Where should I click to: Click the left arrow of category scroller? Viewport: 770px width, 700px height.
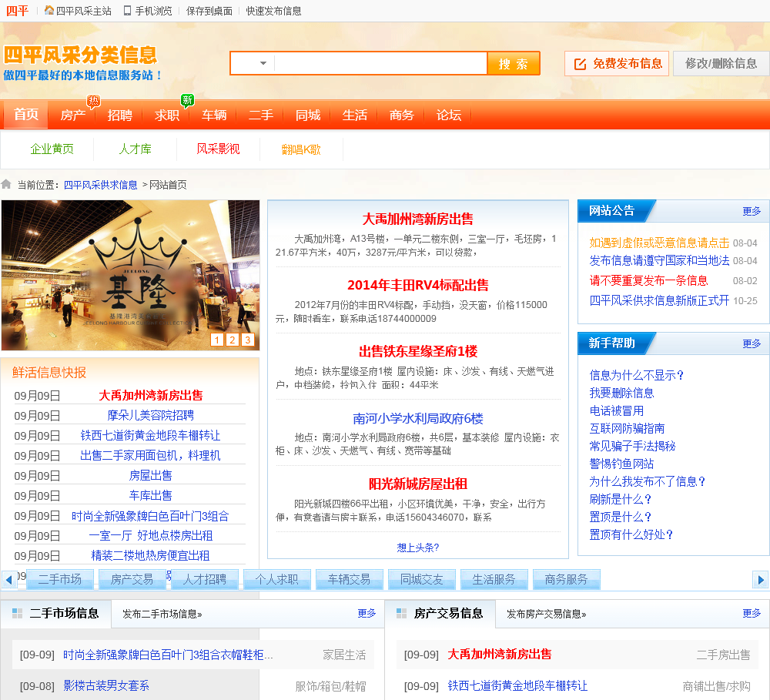pos(8,580)
